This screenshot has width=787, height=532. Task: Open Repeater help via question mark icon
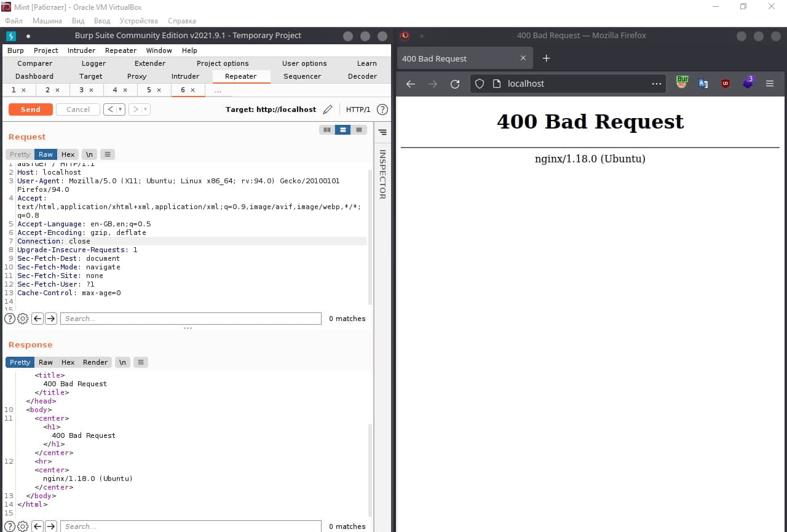[382, 109]
